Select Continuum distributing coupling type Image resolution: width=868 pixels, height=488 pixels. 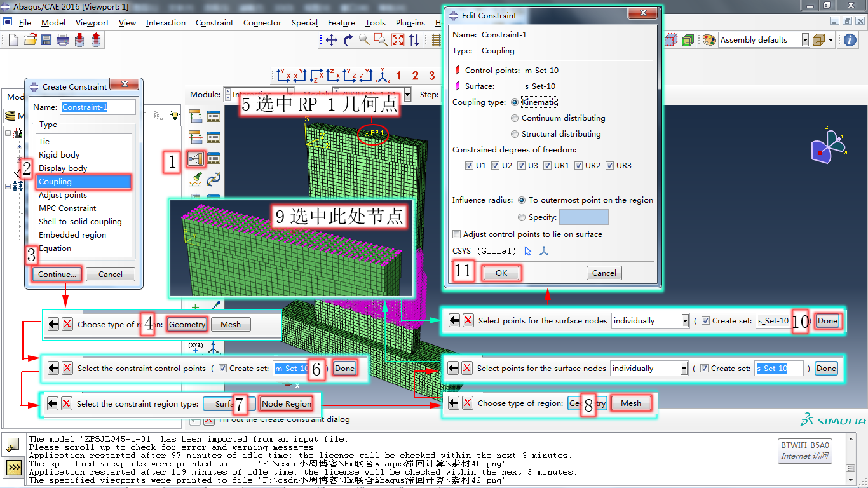tap(515, 118)
